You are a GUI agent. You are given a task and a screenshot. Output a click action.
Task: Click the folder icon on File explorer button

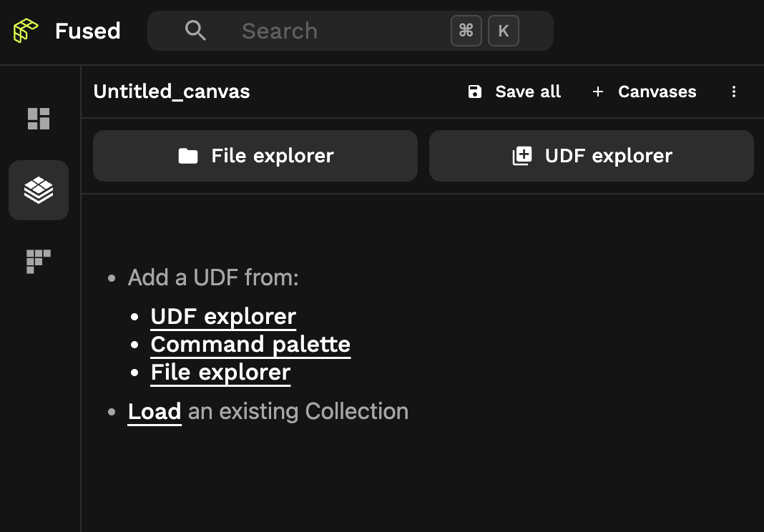pyautogui.click(x=188, y=155)
